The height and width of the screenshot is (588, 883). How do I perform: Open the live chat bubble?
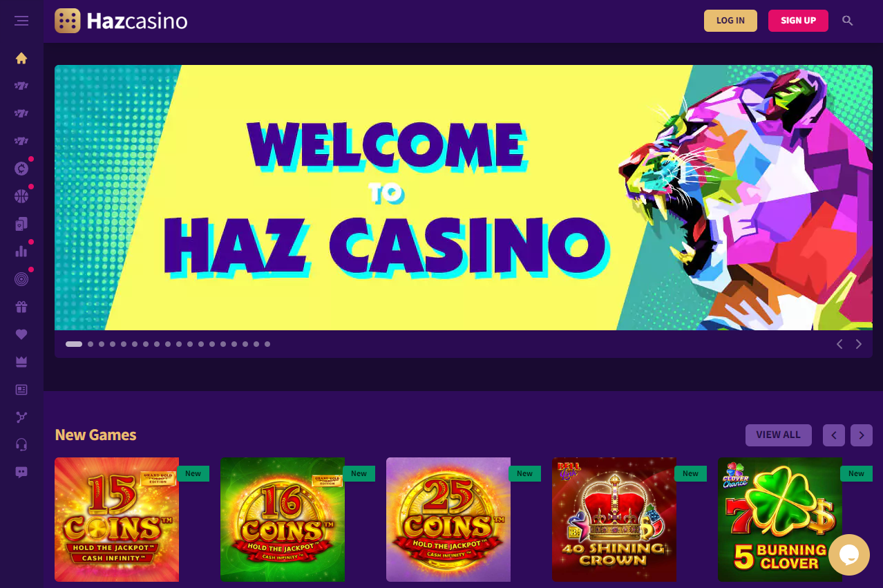[849, 555]
